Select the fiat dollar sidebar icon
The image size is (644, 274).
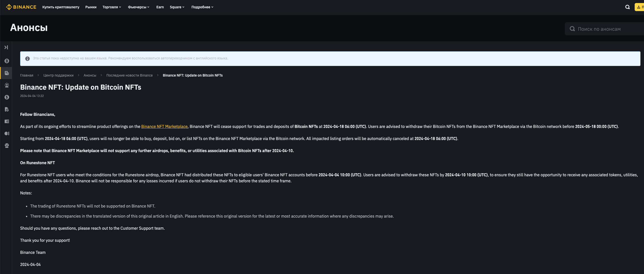(7, 97)
